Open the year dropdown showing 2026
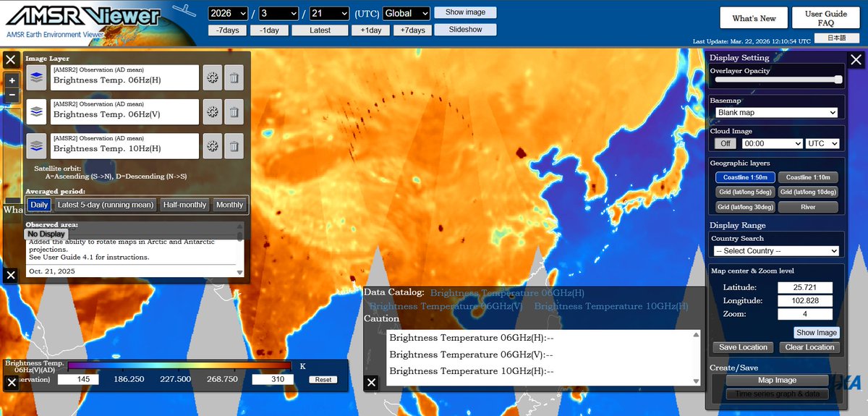The height and width of the screenshot is (416, 868). coord(229,13)
